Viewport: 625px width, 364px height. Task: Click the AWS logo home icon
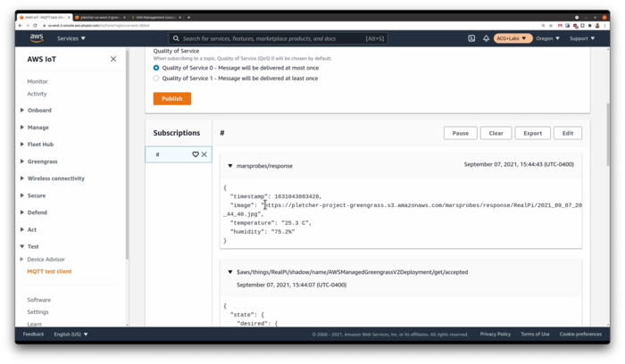tap(37, 37)
